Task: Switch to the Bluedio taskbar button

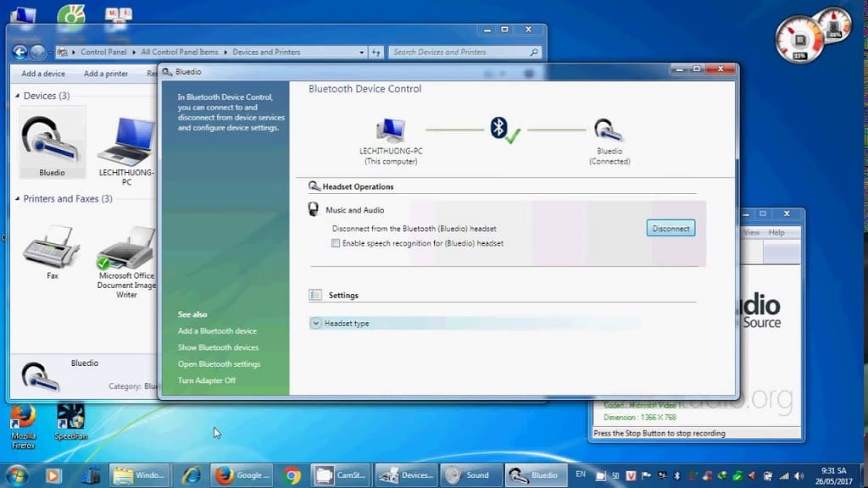Action: tap(535, 475)
